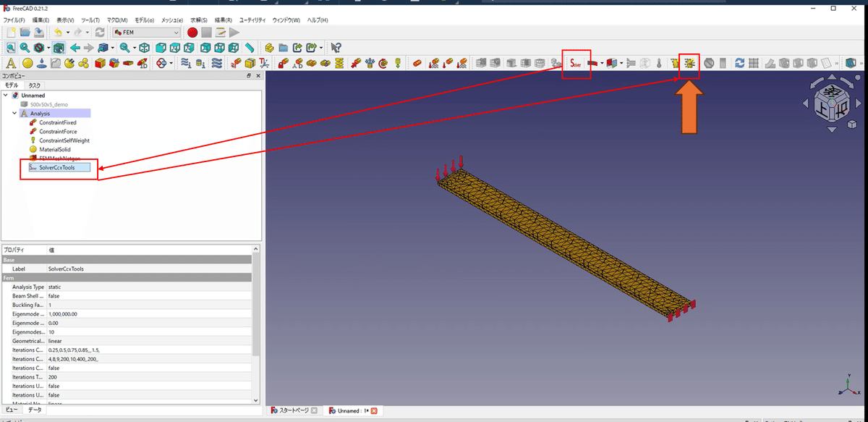Image resolution: width=868 pixels, height=422 pixels.
Task: Open the ファイル(F) menu
Action: (14, 20)
